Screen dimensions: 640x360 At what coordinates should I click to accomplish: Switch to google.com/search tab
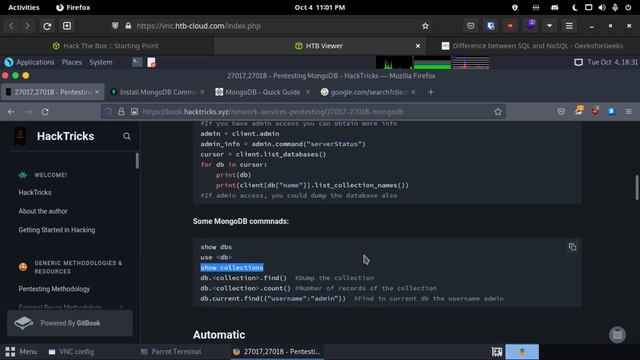point(367,92)
